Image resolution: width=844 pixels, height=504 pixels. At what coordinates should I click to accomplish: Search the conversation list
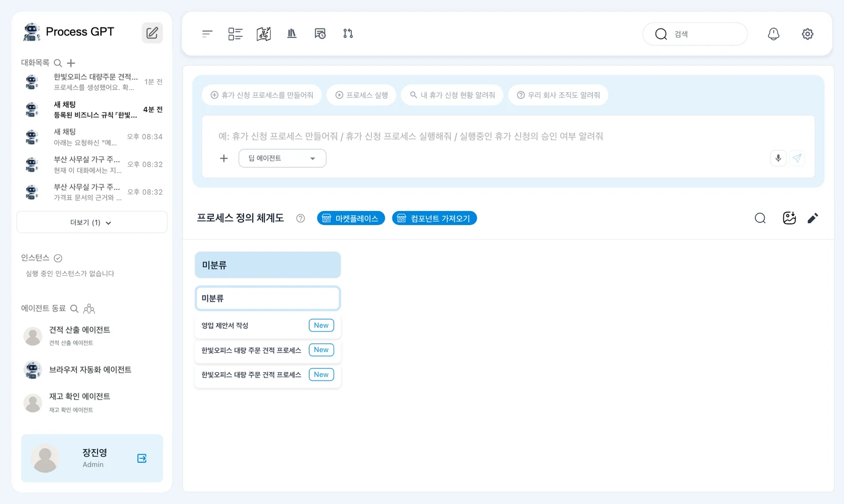tap(58, 63)
